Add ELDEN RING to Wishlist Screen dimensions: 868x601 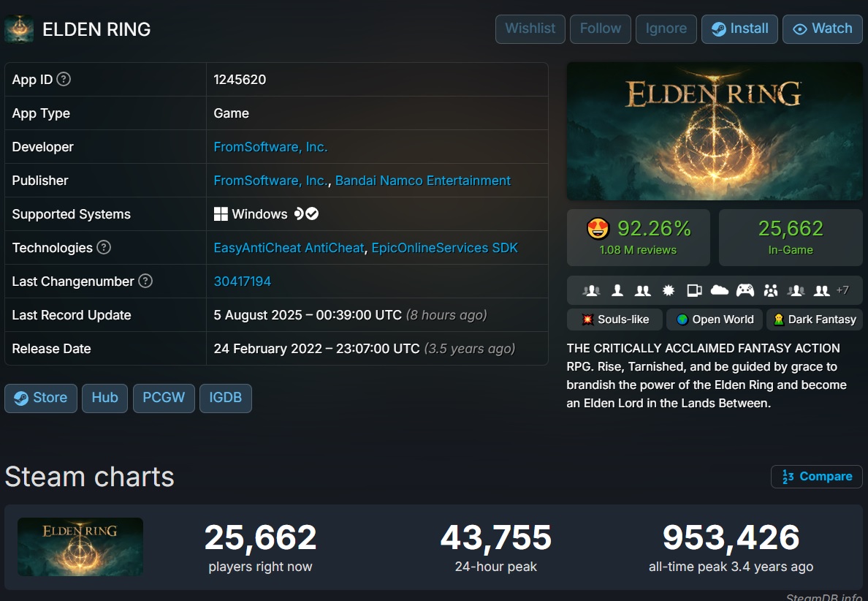[x=530, y=29]
